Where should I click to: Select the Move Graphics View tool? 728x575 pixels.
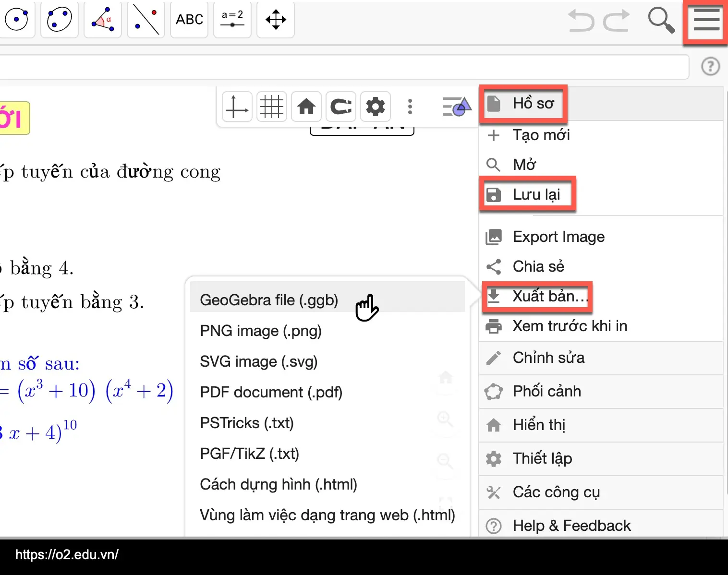tap(276, 20)
